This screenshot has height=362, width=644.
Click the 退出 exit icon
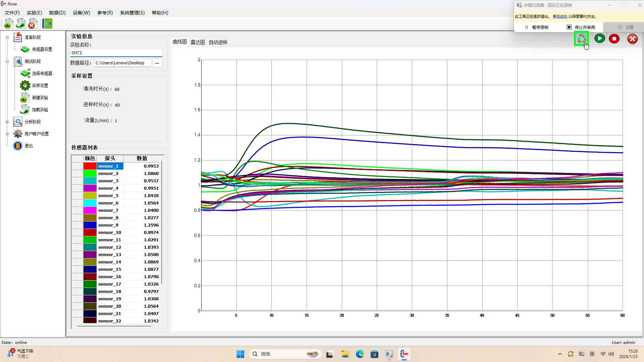(x=18, y=146)
